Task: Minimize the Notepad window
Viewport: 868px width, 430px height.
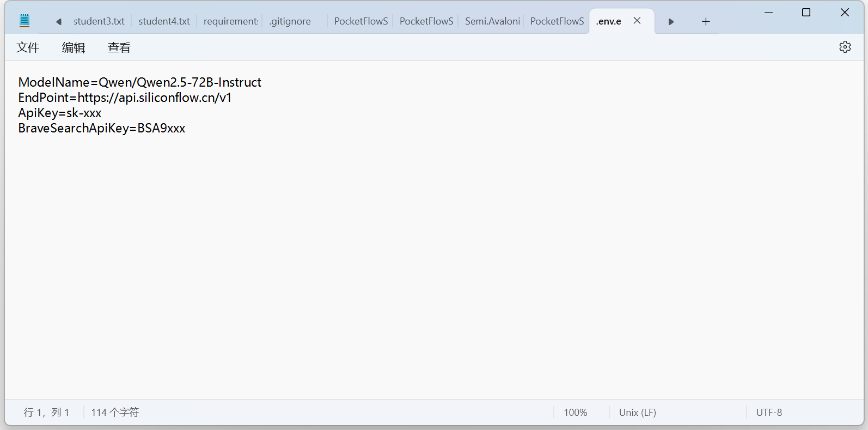Action: point(768,13)
